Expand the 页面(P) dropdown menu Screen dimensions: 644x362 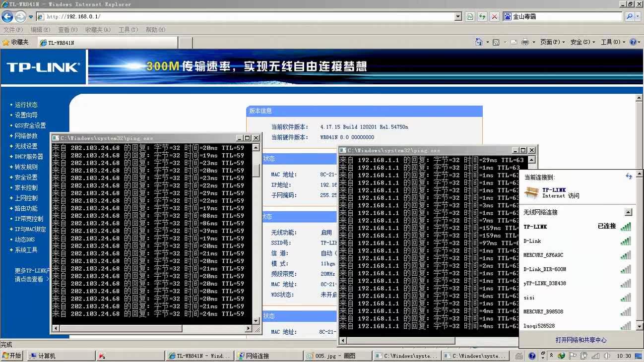tap(552, 42)
